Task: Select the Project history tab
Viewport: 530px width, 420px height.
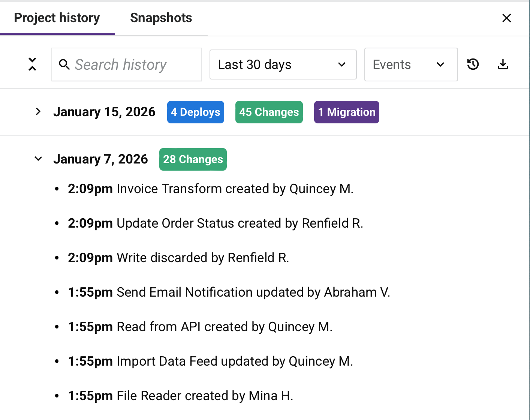Action: tap(57, 18)
